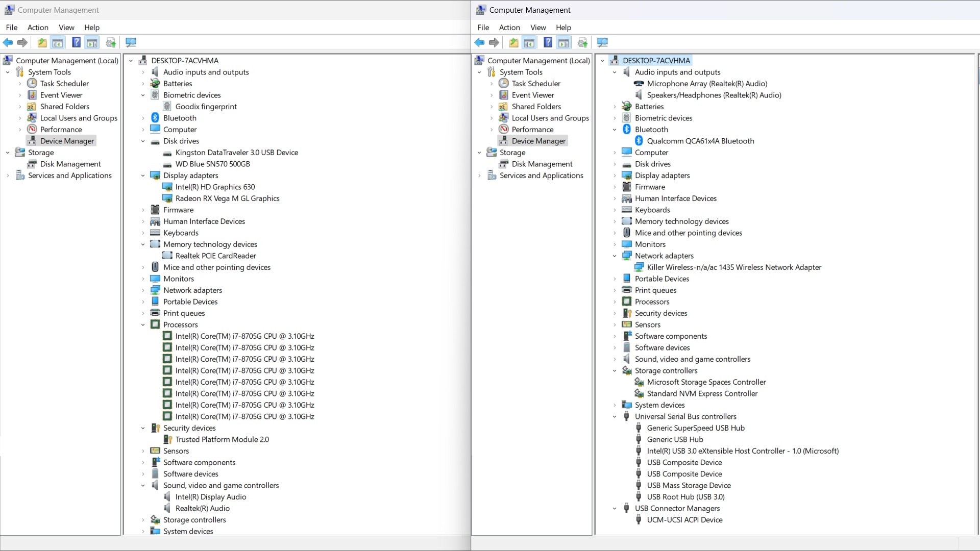Select Shared Folders in left window
Image resolution: width=980 pixels, height=551 pixels.
[x=65, y=107]
